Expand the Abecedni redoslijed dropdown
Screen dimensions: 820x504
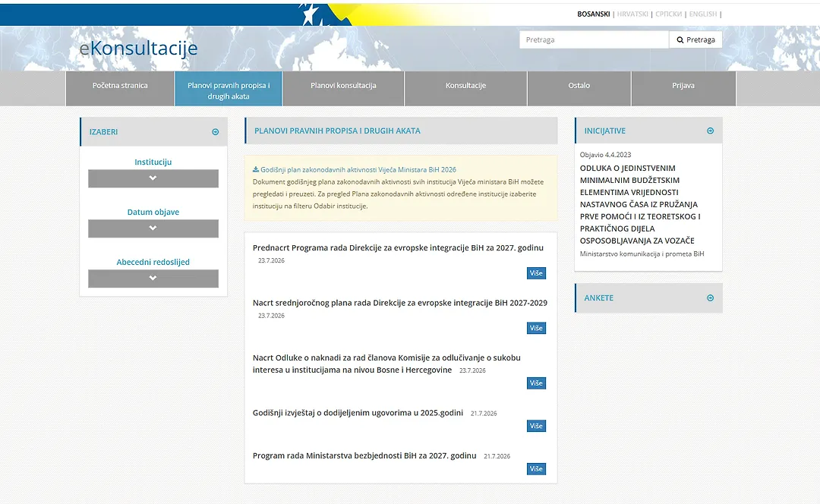point(153,278)
